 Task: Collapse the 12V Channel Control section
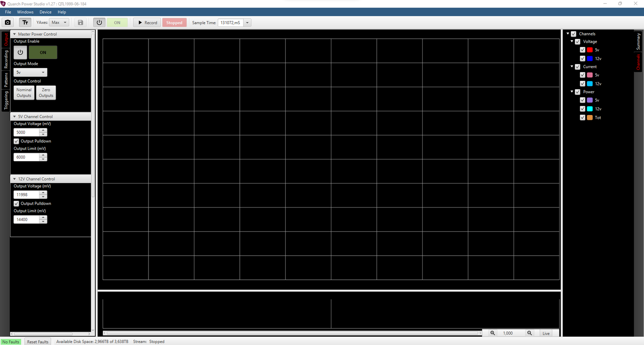click(14, 179)
